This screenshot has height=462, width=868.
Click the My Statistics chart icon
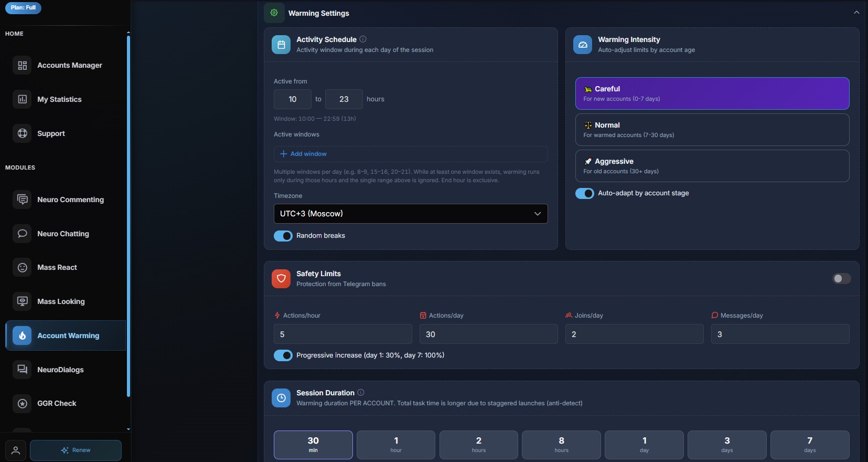[x=22, y=99]
